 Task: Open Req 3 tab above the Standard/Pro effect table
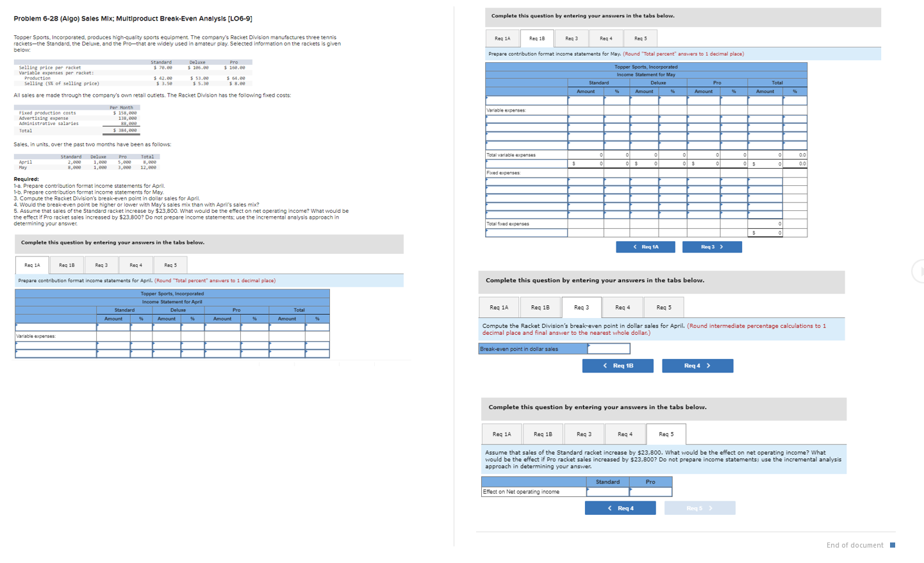(x=584, y=434)
